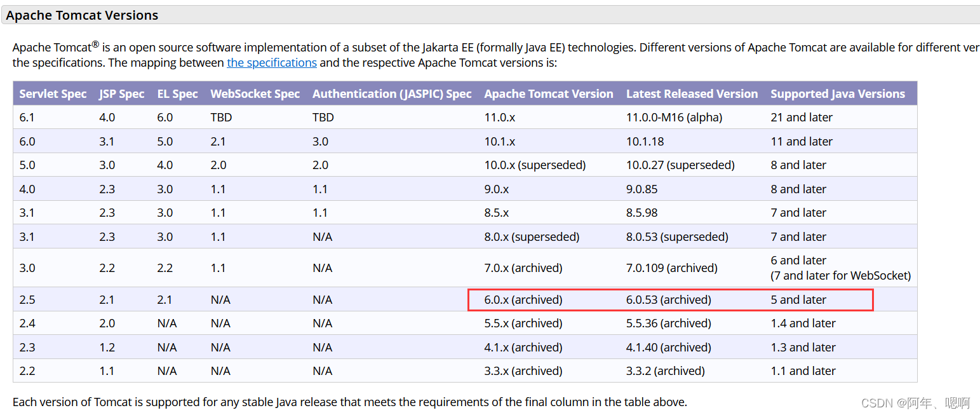The width and height of the screenshot is (980, 415).
Task: Click the '11.0.x' Tomcat version cell
Action: 500,118
